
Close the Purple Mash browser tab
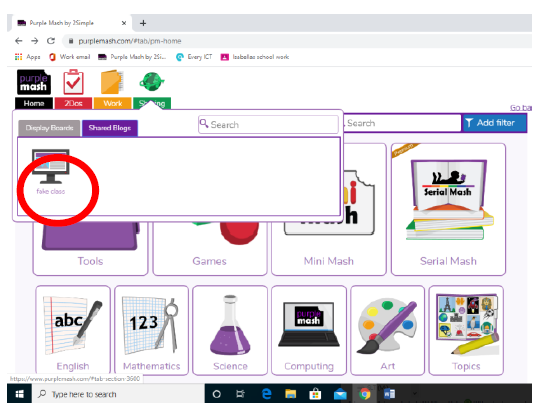(124, 23)
